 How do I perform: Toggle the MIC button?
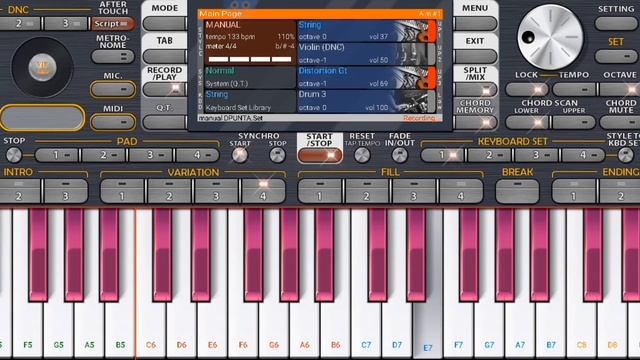(x=113, y=89)
